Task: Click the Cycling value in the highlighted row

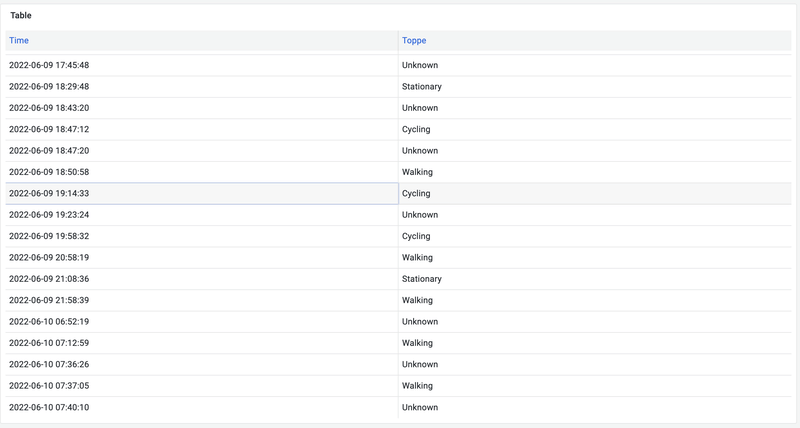Action: pos(416,193)
